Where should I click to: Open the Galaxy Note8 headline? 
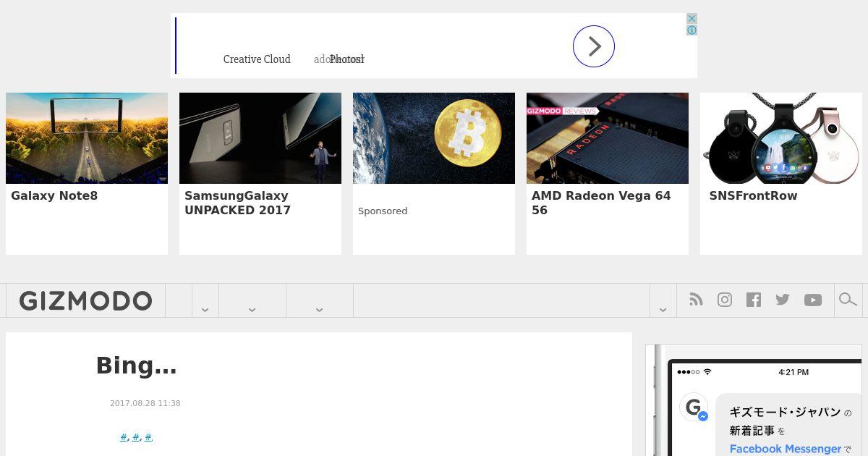54,195
